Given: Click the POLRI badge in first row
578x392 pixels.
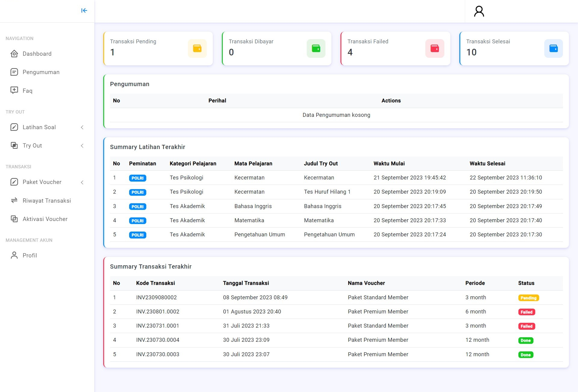Looking at the screenshot, I should pos(138,178).
